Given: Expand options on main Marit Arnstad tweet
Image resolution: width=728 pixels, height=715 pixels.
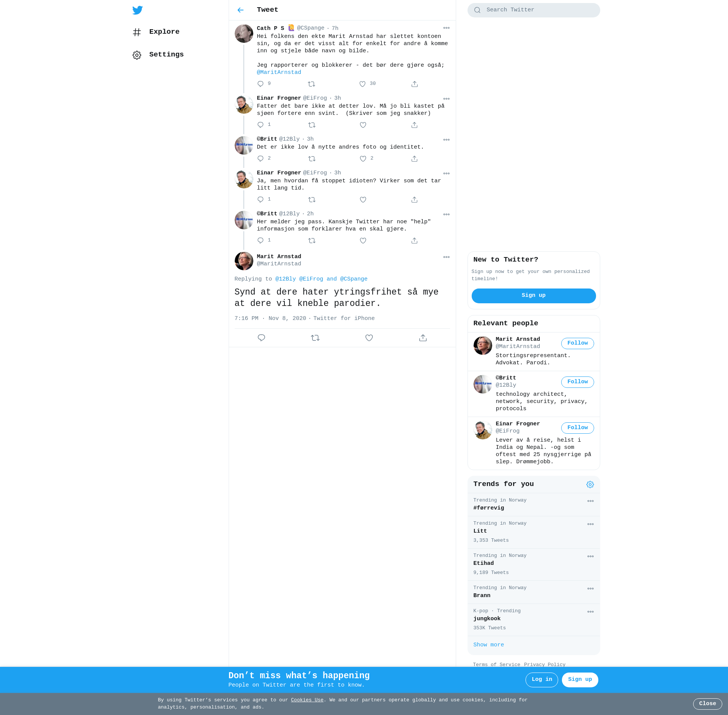Looking at the screenshot, I should pos(446,257).
